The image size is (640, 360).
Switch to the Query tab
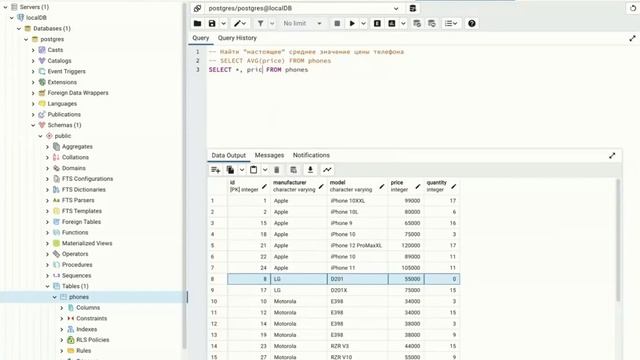pos(200,38)
